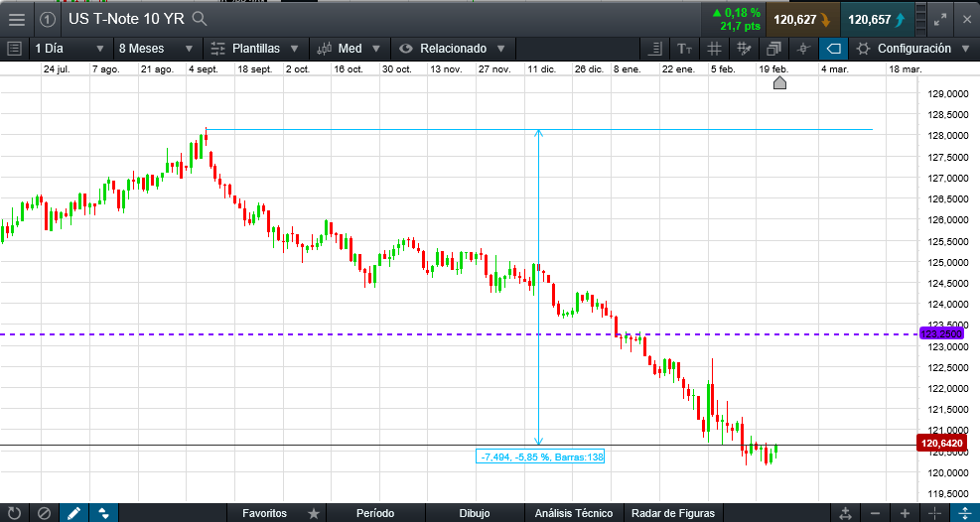Click the 21,7 pts change value
This screenshot has width=980, height=522.
740,26
